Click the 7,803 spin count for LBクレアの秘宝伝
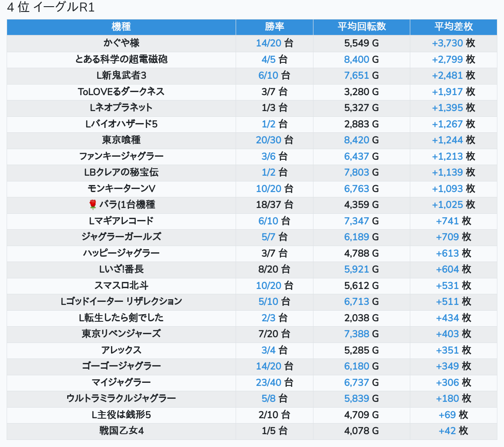 (x=356, y=172)
